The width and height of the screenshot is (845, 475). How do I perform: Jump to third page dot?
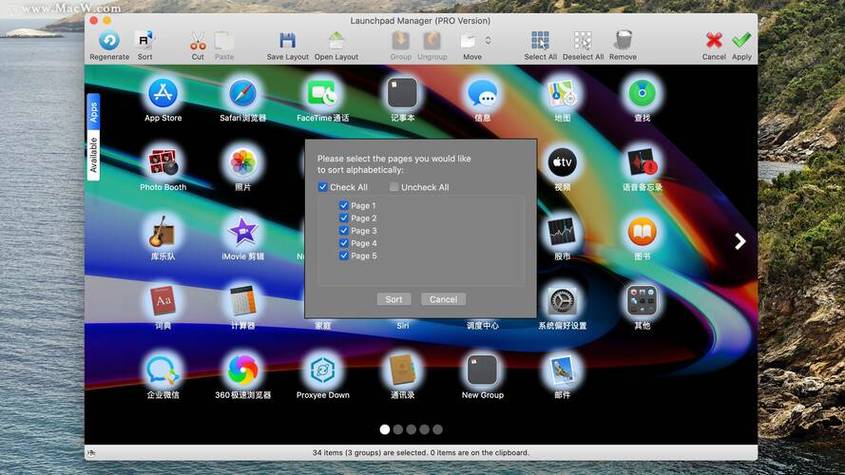411,430
